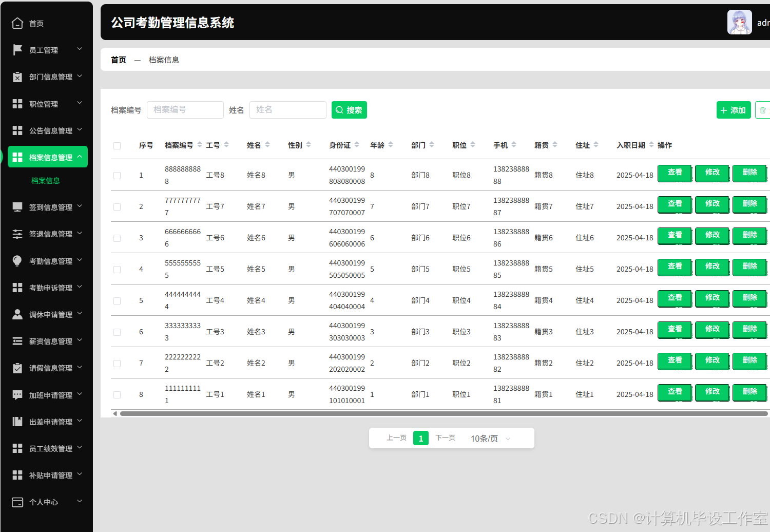Image resolution: width=770 pixels, height=532 pixels.
Task: Check the row with 姓名3
Action: pos(117,332)
